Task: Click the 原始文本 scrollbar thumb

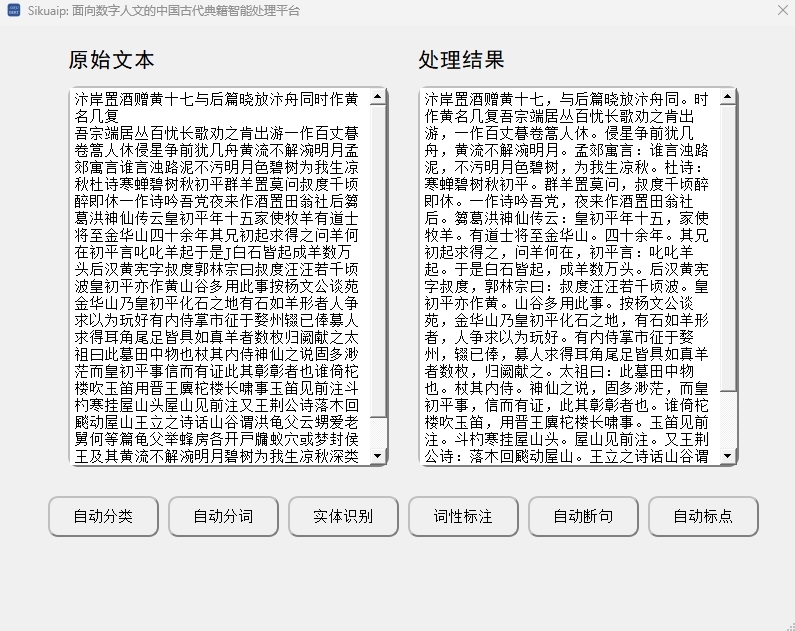Action: (378, 260)
